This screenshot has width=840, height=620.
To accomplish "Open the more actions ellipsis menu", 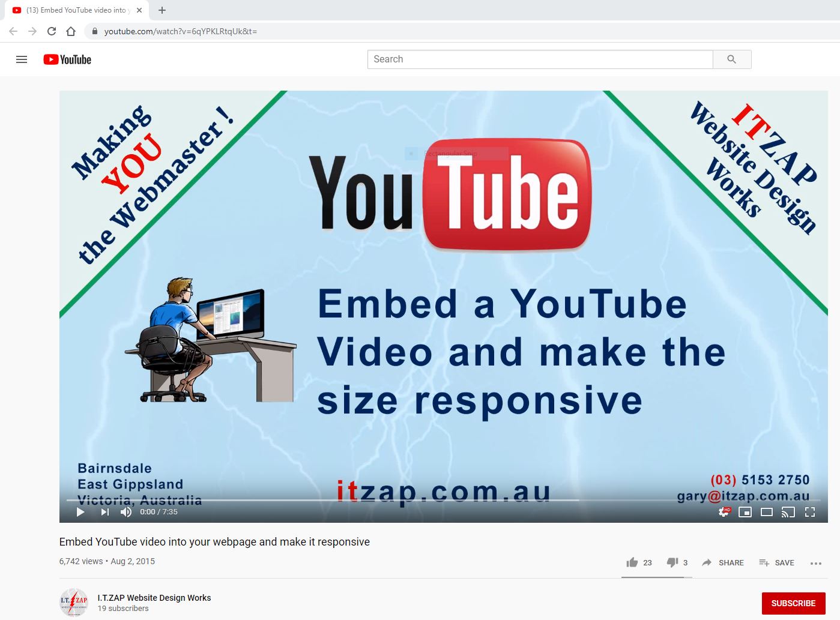I will [815, 563].
